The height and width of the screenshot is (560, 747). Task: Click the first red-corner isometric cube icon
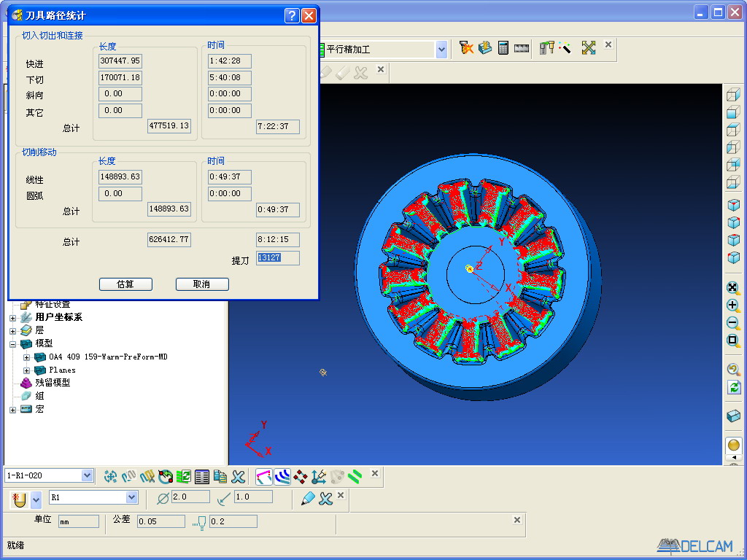click(733, 205)
